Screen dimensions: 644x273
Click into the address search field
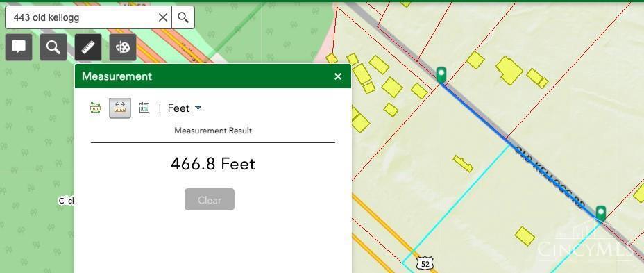tap(82, 17)
